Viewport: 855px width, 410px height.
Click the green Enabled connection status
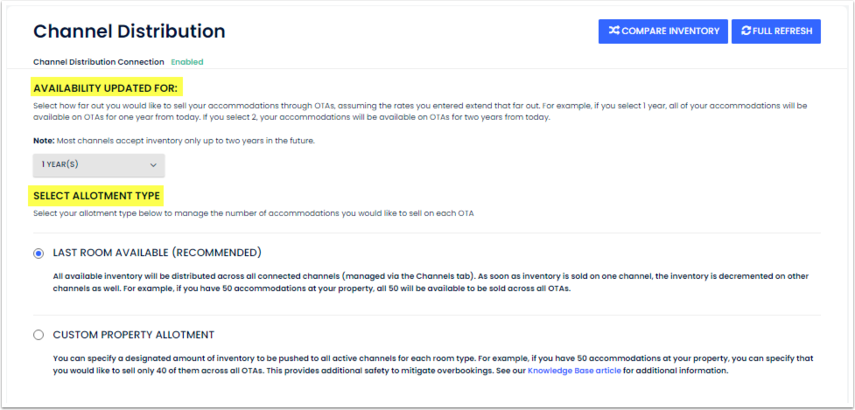coord(186,62)
